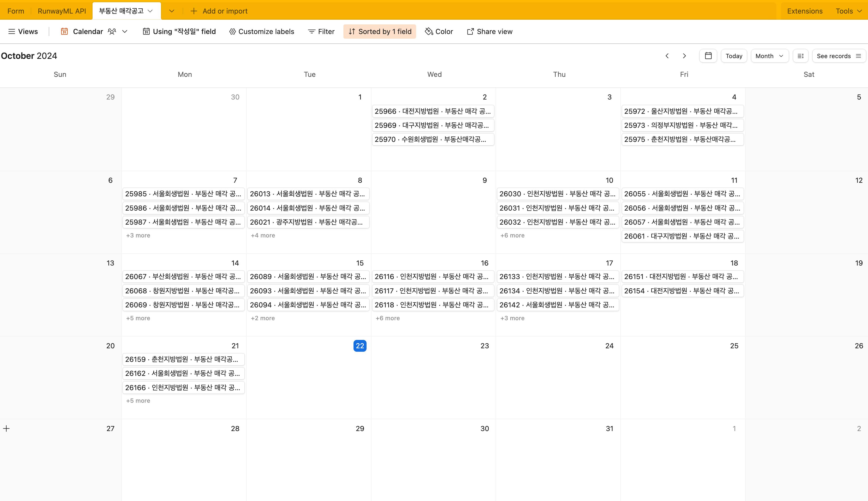Click the Color paint bucket button

439,31
